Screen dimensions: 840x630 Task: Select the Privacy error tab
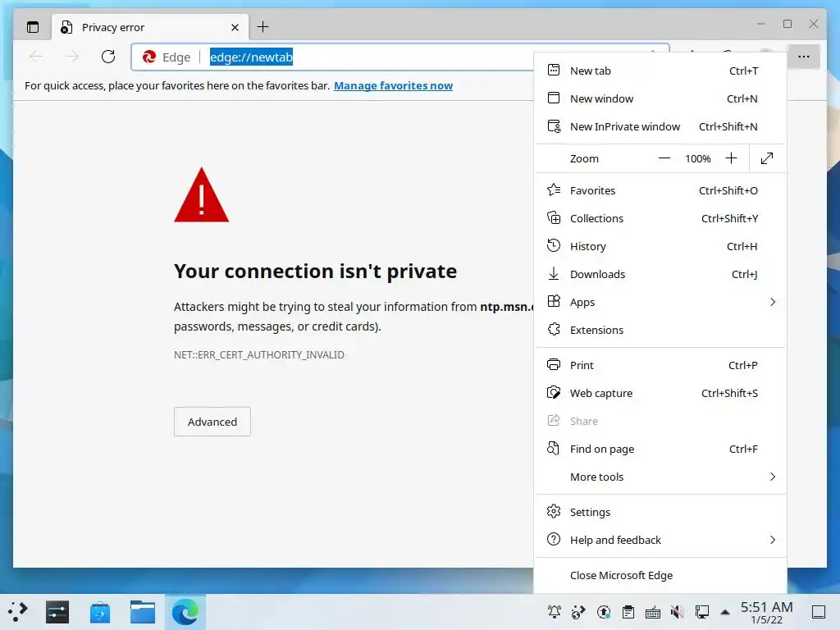pos(150,27)
